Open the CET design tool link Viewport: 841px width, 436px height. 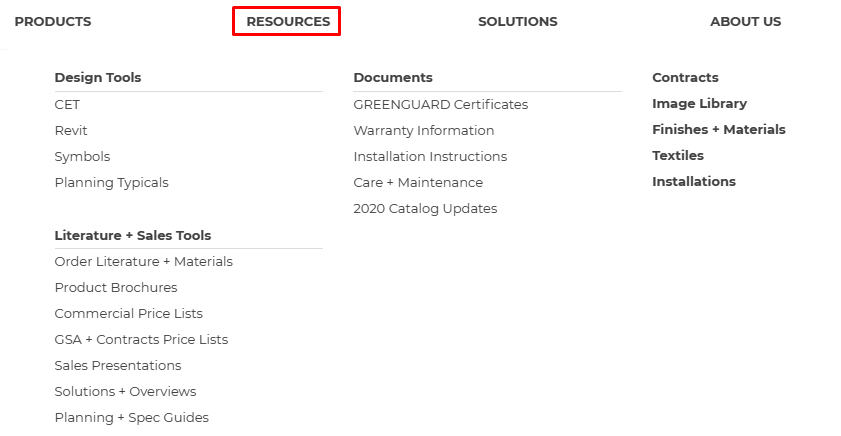point(67,104)
